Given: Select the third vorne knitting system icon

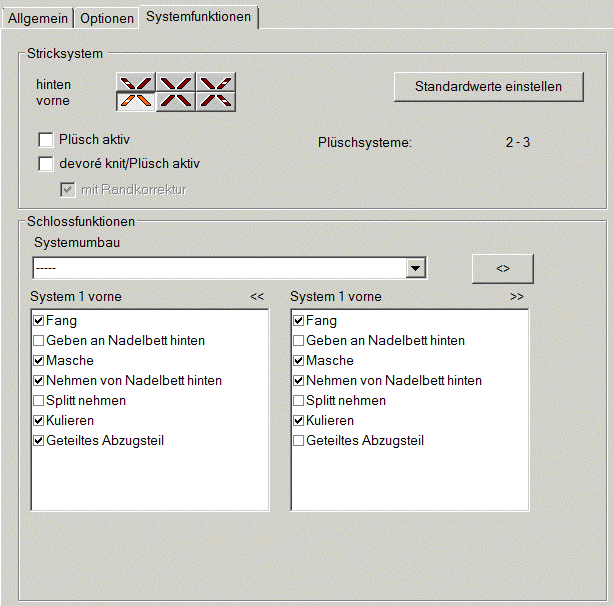Looking at the screenshot, I should [216, 100].
